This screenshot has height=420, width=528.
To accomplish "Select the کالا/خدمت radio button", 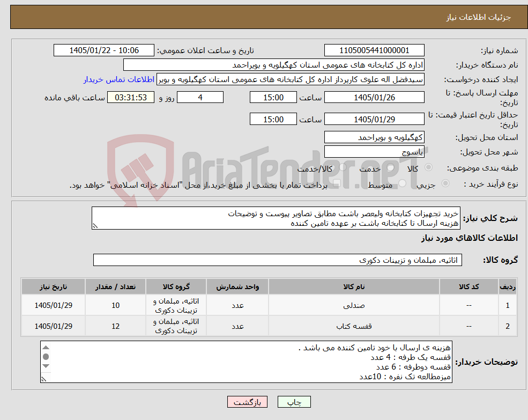I will click(x=343, y=167).
